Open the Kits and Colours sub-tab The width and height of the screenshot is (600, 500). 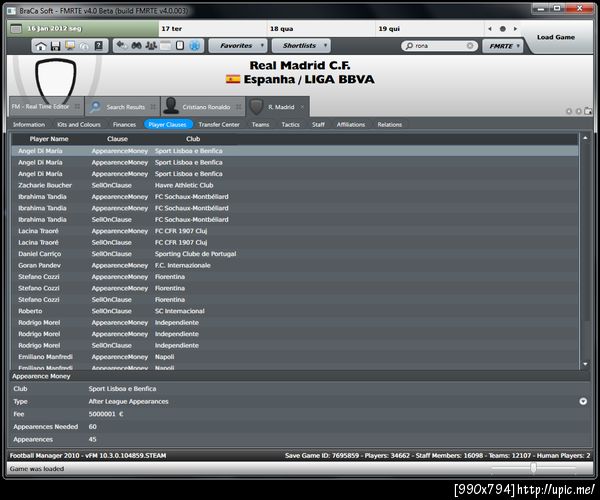point(79,125)
